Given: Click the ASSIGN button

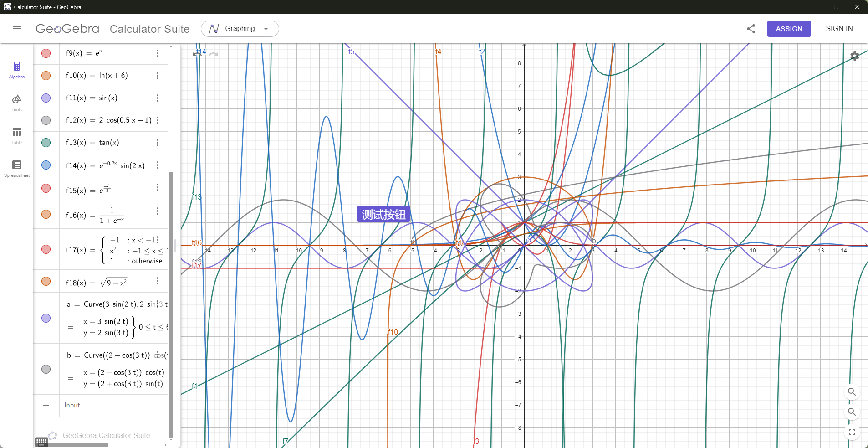Looking at the screenshot, I should [x=789, y=29].
